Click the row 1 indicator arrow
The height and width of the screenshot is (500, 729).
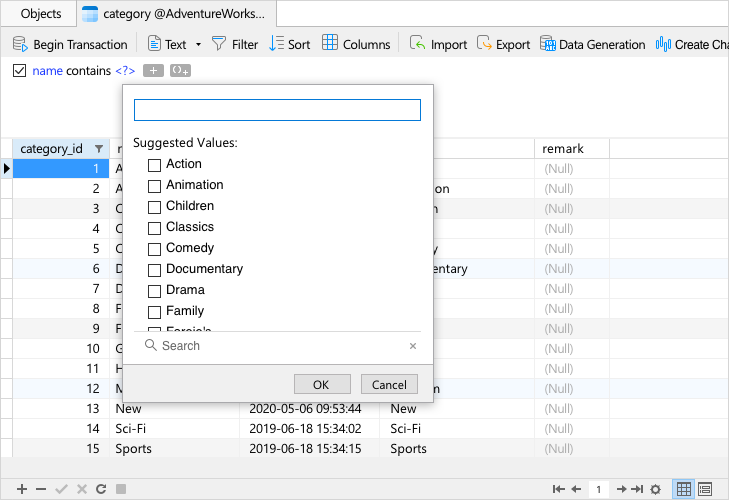click(7, 168)
